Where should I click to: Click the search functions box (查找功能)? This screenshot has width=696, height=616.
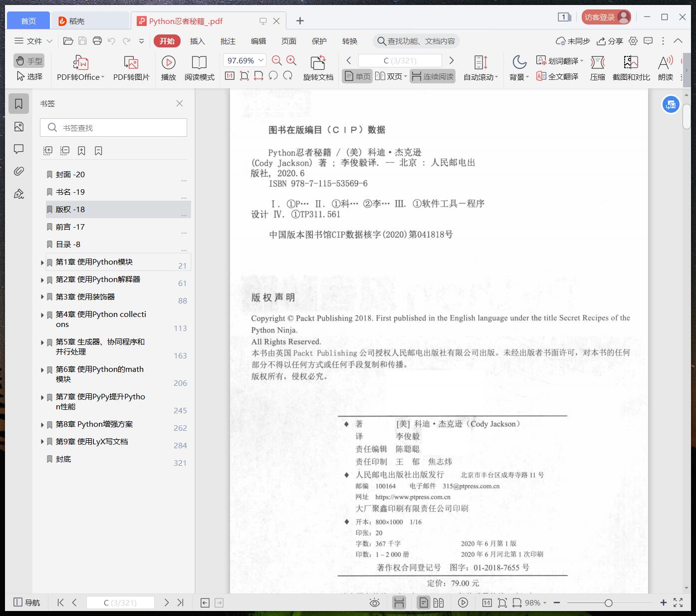tap(416, 41)
